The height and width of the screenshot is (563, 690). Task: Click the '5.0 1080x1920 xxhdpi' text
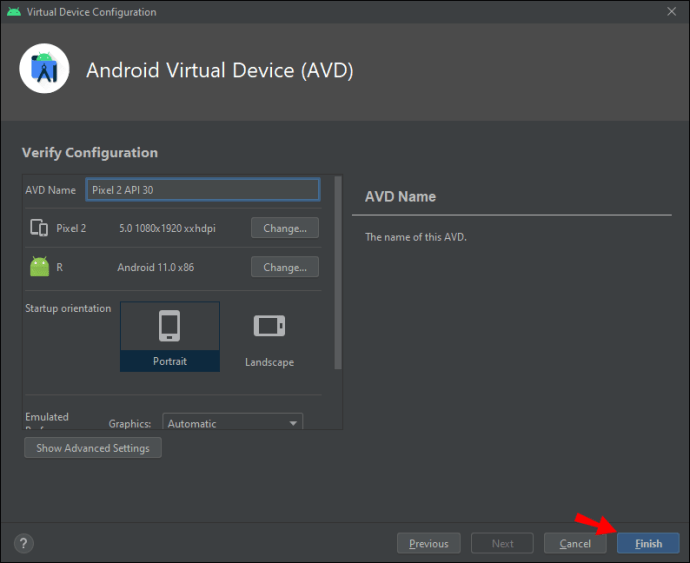tap(167, 228)
